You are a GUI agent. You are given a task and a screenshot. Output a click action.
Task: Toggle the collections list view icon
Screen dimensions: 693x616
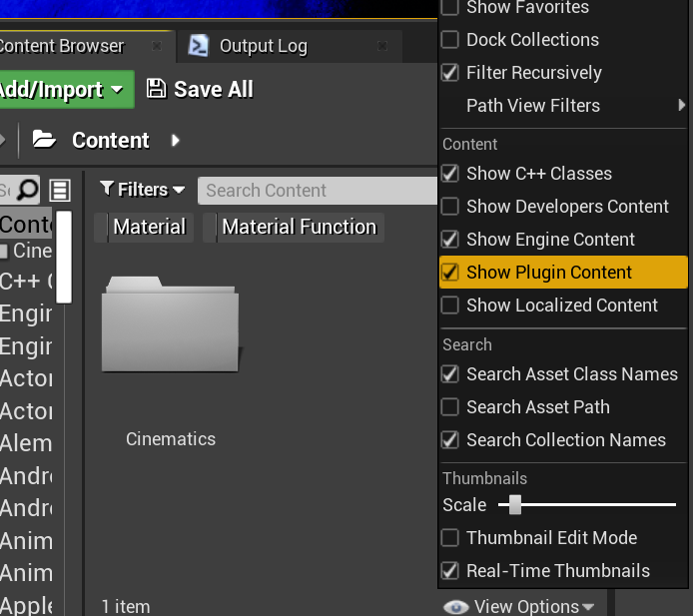click(60, 190)
